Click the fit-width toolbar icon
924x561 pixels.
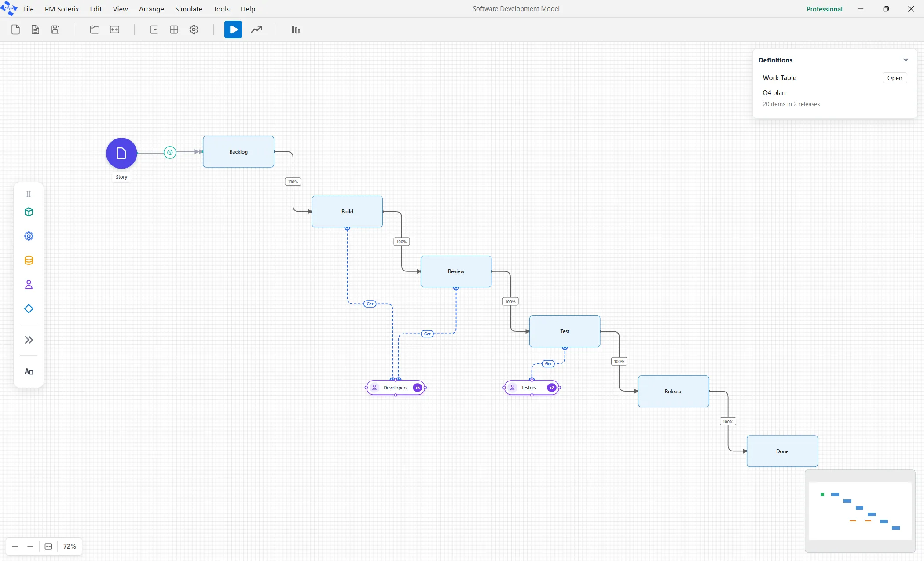click(x=114, y=29)
